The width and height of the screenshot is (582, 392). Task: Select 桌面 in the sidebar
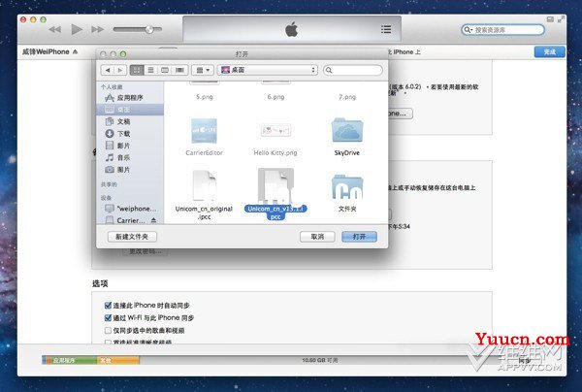[x=130, y=110]
